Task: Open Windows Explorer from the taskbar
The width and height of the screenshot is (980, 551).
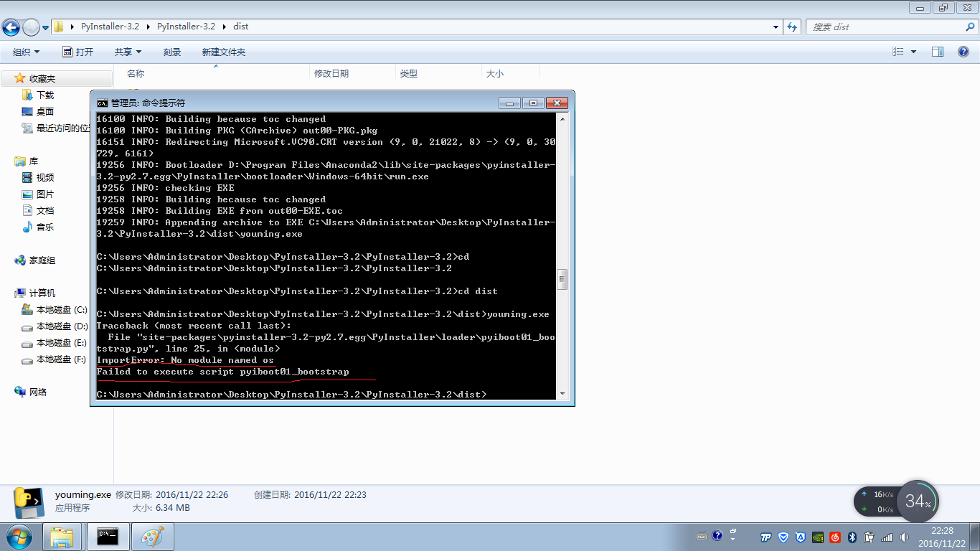Action: click(x=62, y=537)
